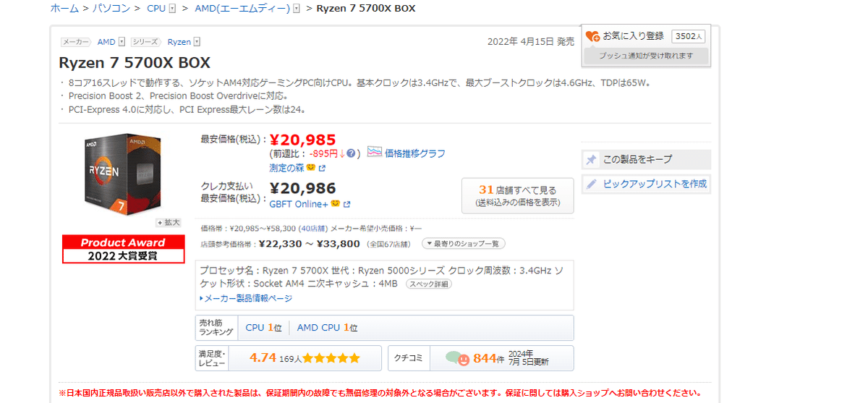This screenshot has width=868, height=403.
Task: Click the heart icon for お気に入り登録
Action: [592, 35]
